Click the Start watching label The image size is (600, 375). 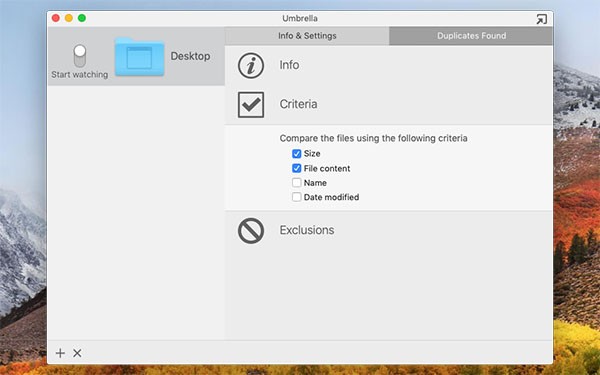(x=80, y=75)
